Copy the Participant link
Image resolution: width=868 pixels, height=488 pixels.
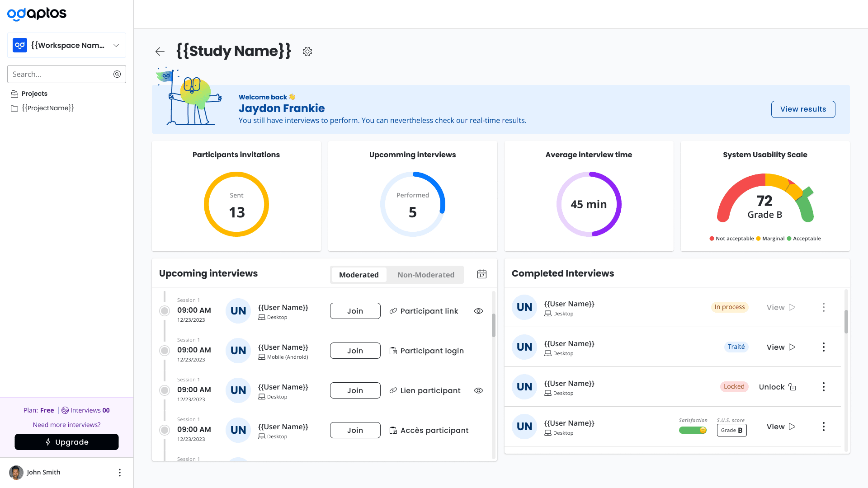point(424,311)
